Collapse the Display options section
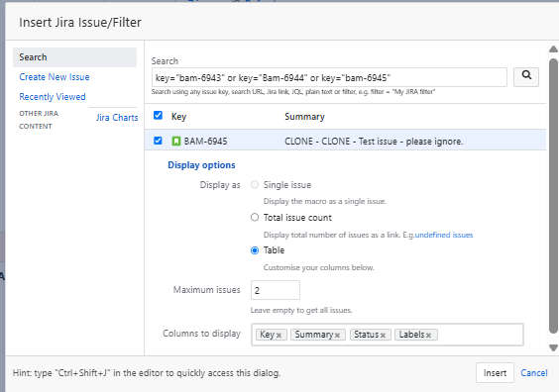This screenshot has width=559, height=392. 201,165
